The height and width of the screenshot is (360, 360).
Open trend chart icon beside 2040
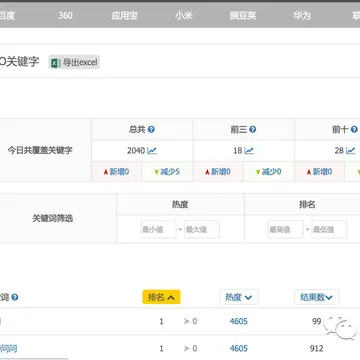pos(152,151)
